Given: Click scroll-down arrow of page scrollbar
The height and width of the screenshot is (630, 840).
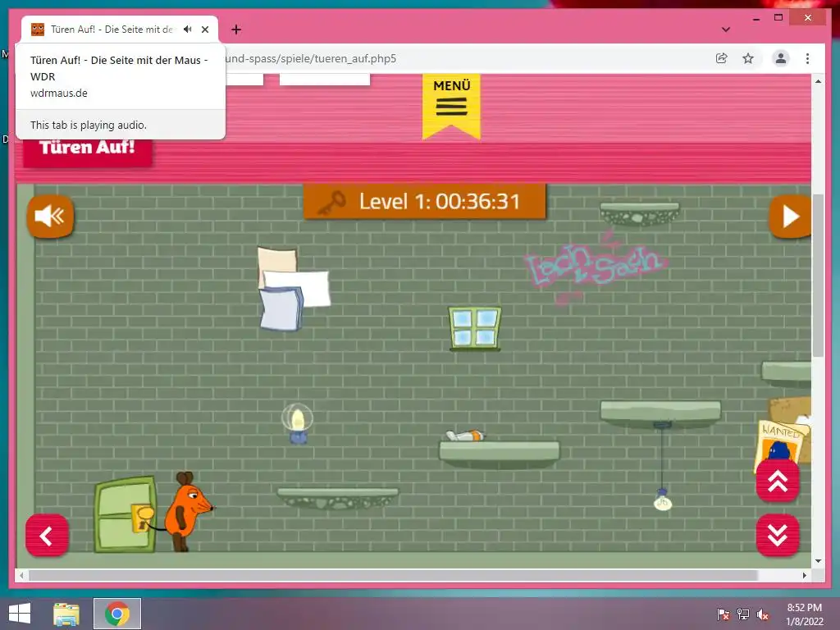Looking at the screenshot, I should [818, 561].
